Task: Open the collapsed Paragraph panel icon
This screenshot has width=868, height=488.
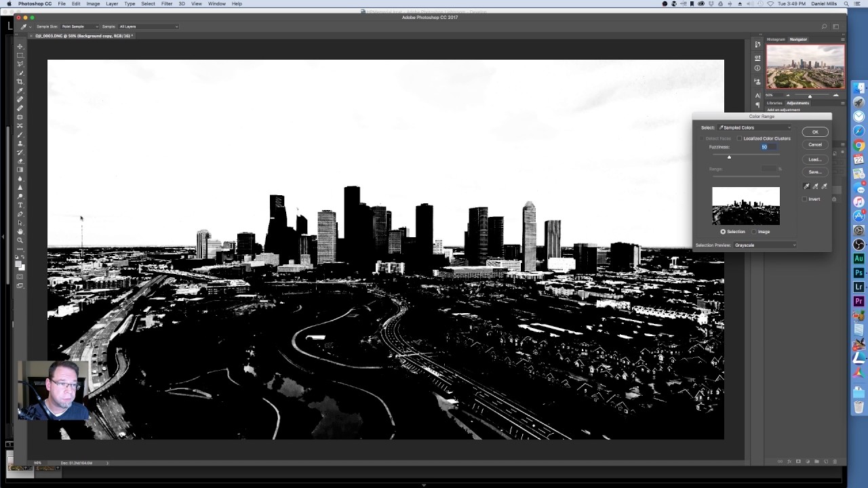Action: click(x=757, y=105)
